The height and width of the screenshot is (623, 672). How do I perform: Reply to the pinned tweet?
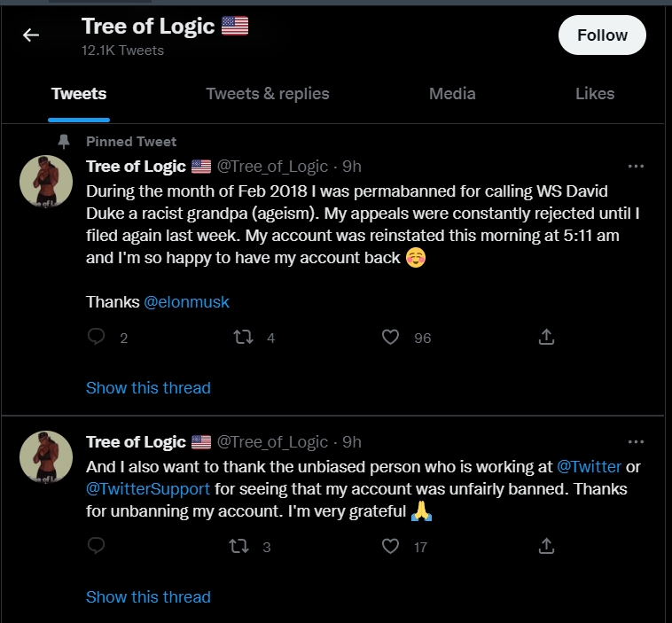(96, 337)
